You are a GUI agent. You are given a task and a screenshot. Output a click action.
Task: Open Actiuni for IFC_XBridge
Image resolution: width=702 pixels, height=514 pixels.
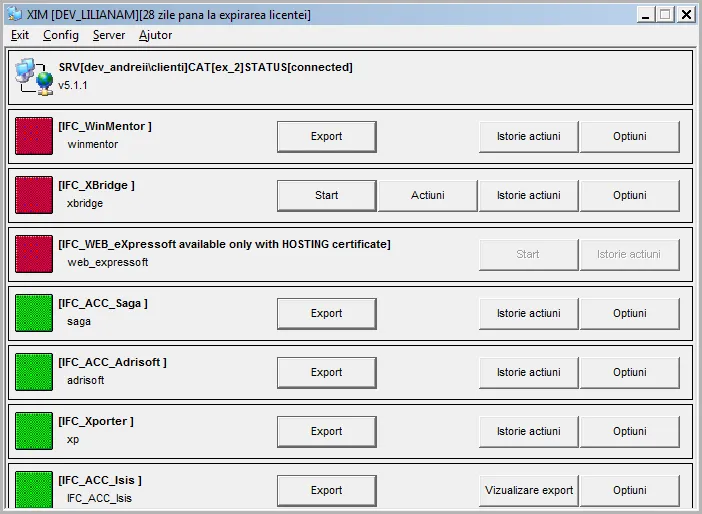(x=428, y=196)
